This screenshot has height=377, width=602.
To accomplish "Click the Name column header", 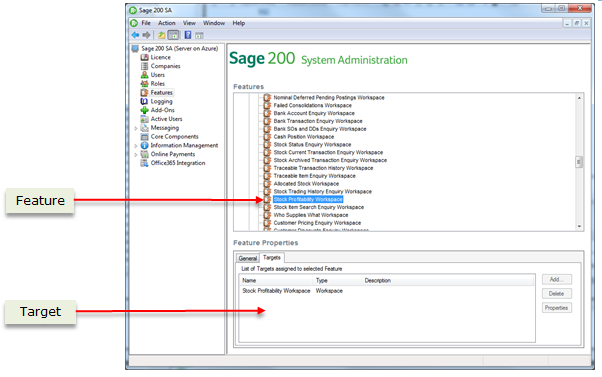I will point(276,281).
